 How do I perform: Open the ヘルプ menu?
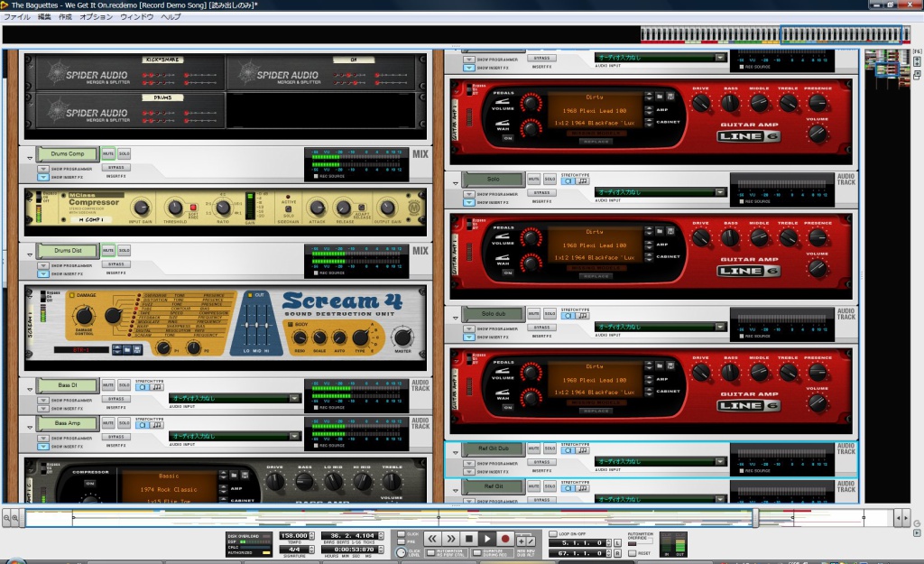(x=171, y=16)
